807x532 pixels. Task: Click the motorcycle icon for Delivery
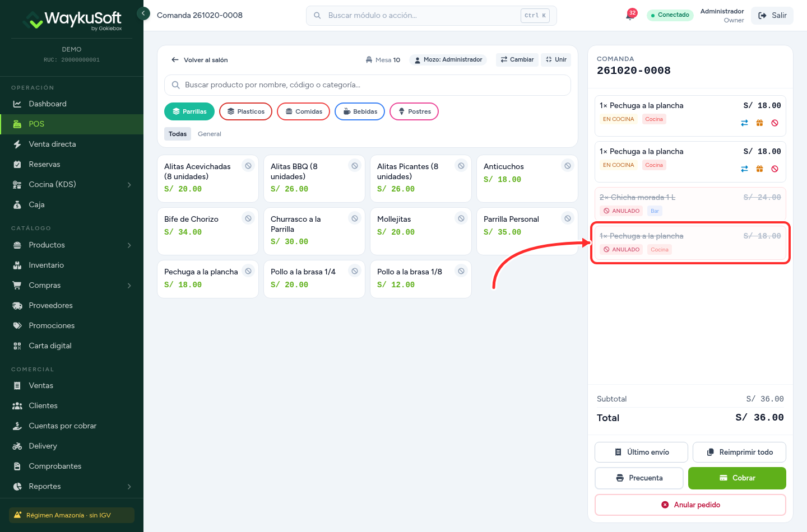[17, 446]
